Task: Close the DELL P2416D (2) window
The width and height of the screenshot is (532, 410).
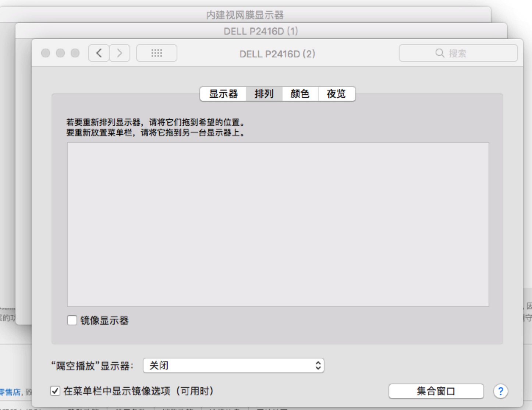Action: (x=46, y=53)
